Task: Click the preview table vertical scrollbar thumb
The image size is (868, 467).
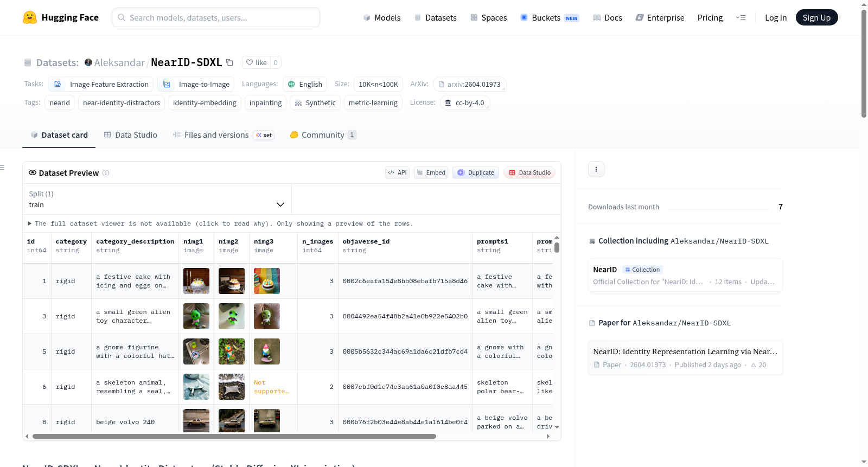Action: 557,247
